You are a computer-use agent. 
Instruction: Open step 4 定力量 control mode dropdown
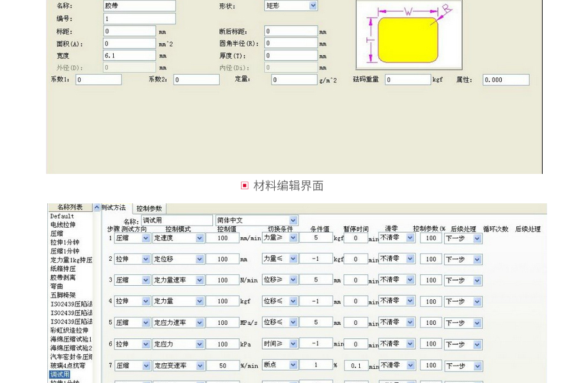point(199,301)
